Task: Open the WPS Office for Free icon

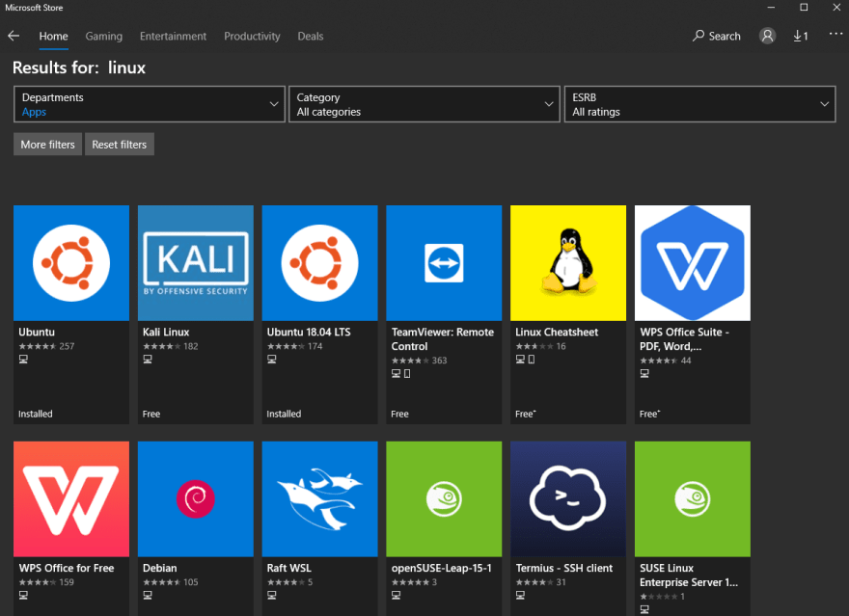Action: pyautogui.click(x=71, y=499)
